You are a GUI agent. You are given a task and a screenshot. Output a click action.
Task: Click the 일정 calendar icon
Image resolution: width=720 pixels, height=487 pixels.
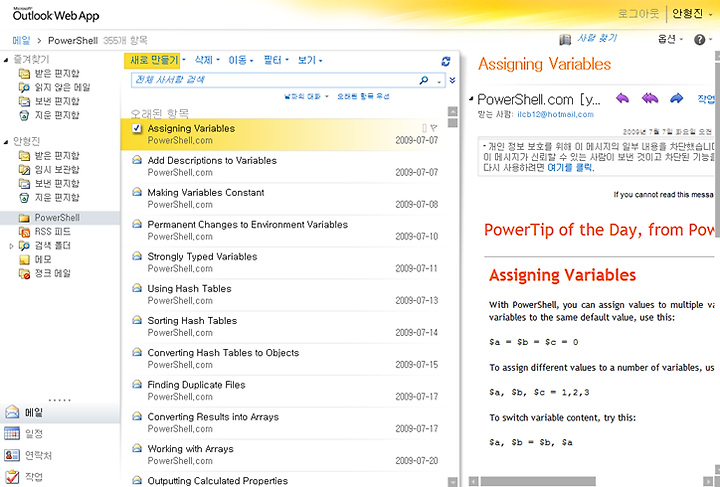[x=12, y=433]
